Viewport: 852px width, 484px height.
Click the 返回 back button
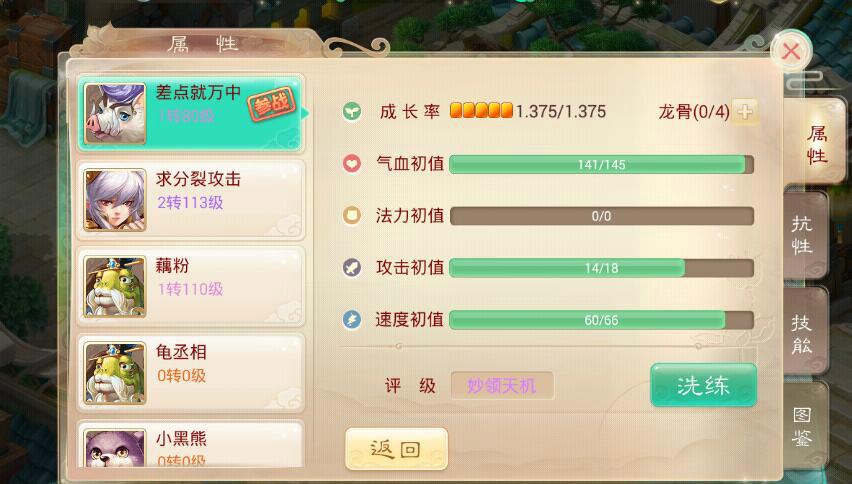point(396,449)
